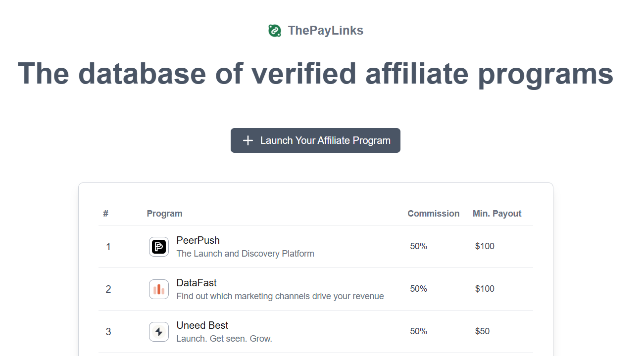Viewport: 644px width, 356px height.
Task: Open the PeerPush program name
Action: (198, 240)
